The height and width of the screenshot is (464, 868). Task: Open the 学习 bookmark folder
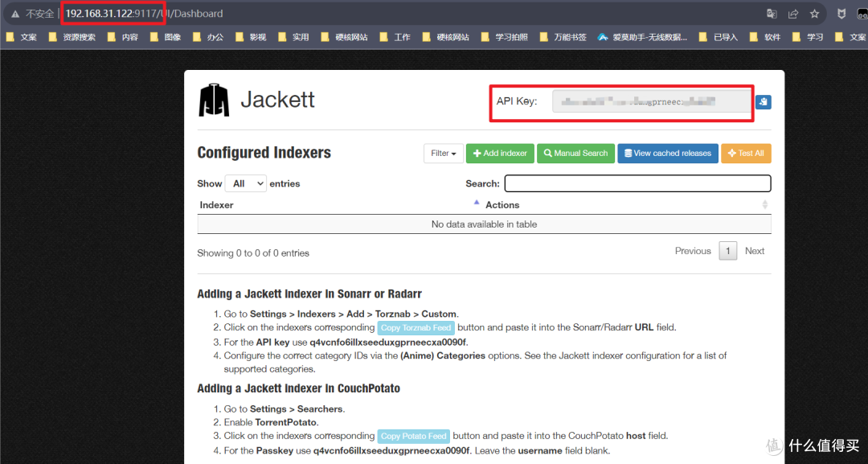(808, 37)
